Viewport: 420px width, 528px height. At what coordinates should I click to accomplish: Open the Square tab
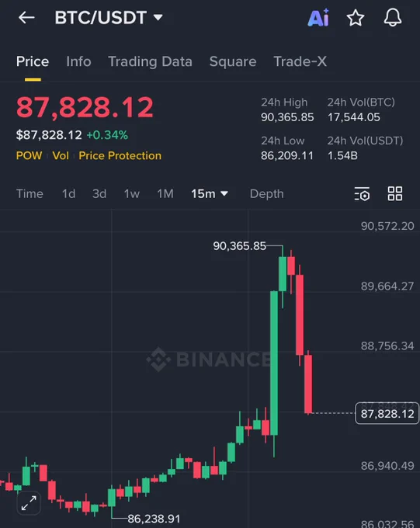point(233,61)
